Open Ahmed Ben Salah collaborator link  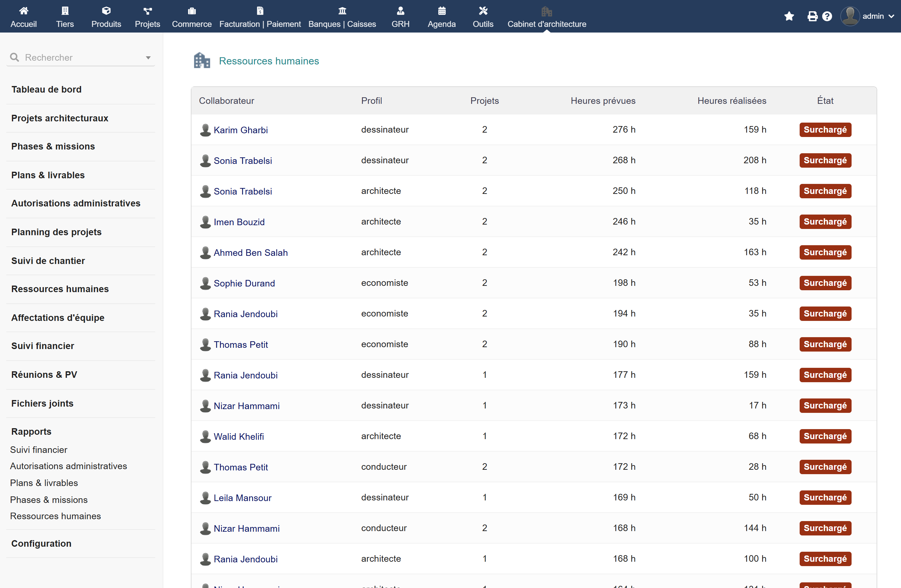(251, 252)
